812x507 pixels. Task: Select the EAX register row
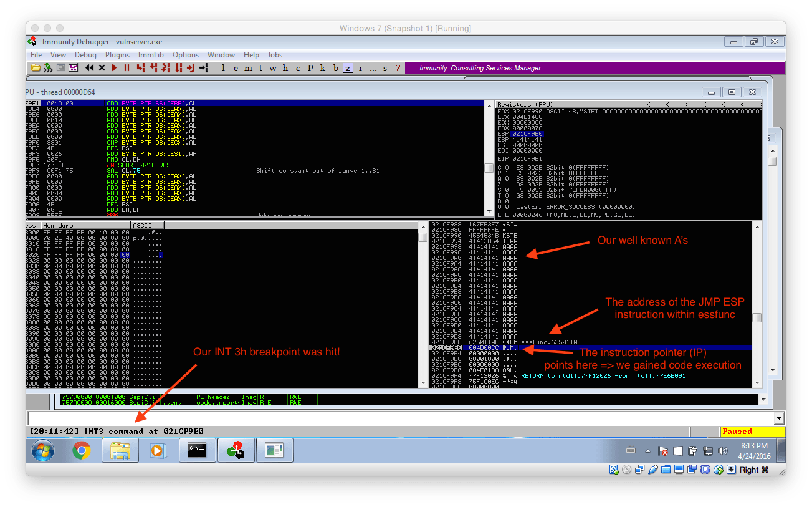629,111
